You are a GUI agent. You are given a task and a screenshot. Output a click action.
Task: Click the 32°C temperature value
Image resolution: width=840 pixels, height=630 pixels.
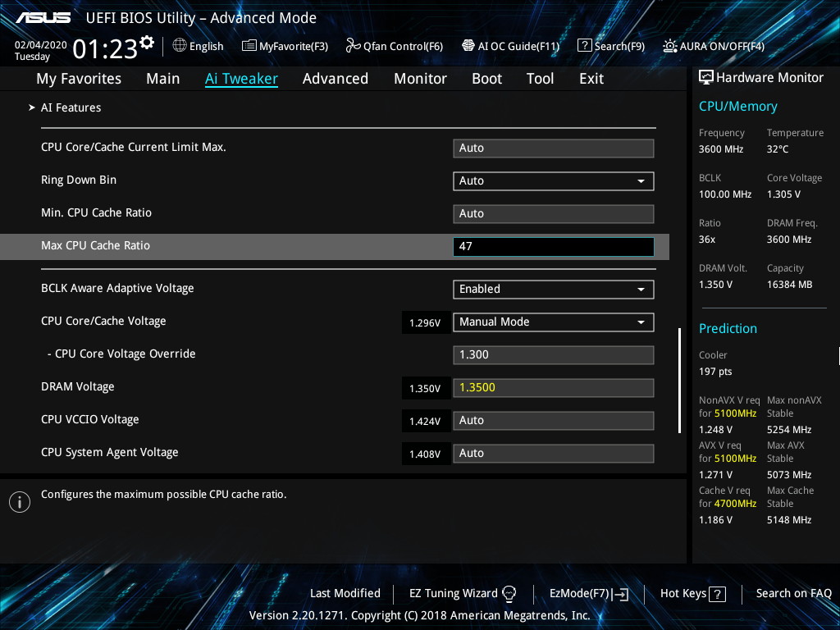778,149
